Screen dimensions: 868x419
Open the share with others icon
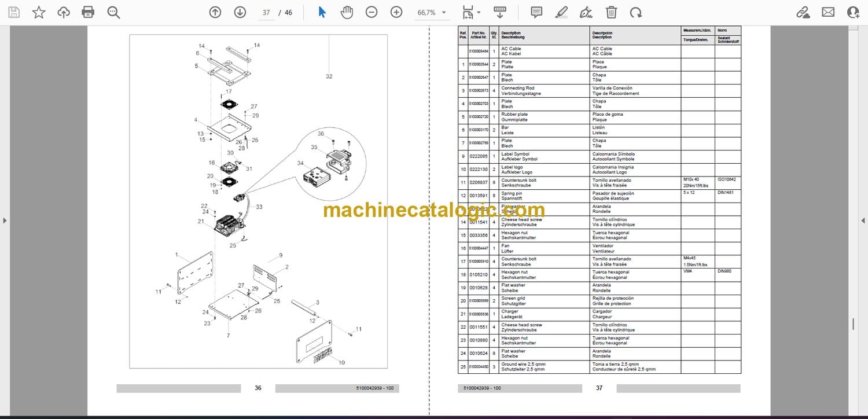tap(853, 12)
